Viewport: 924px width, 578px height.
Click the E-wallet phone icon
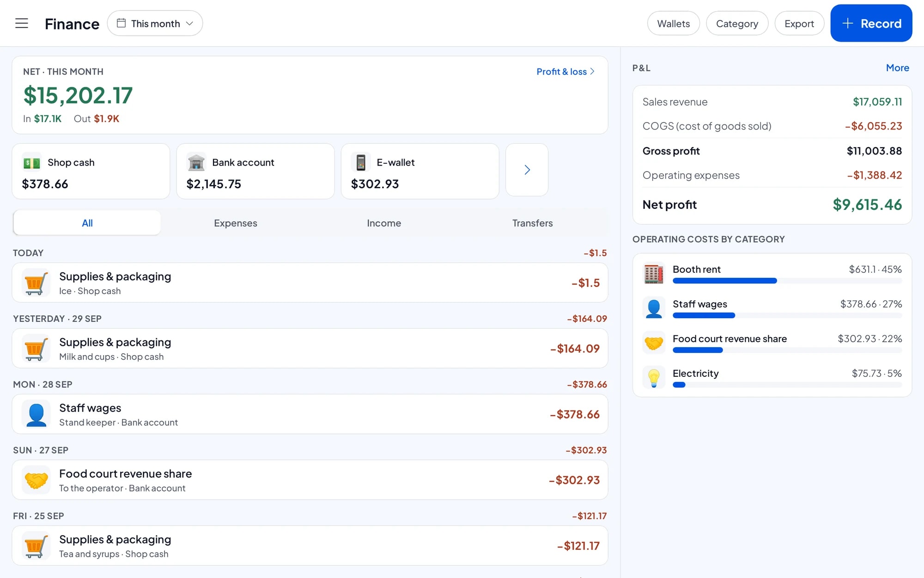(x=361, y=163)
